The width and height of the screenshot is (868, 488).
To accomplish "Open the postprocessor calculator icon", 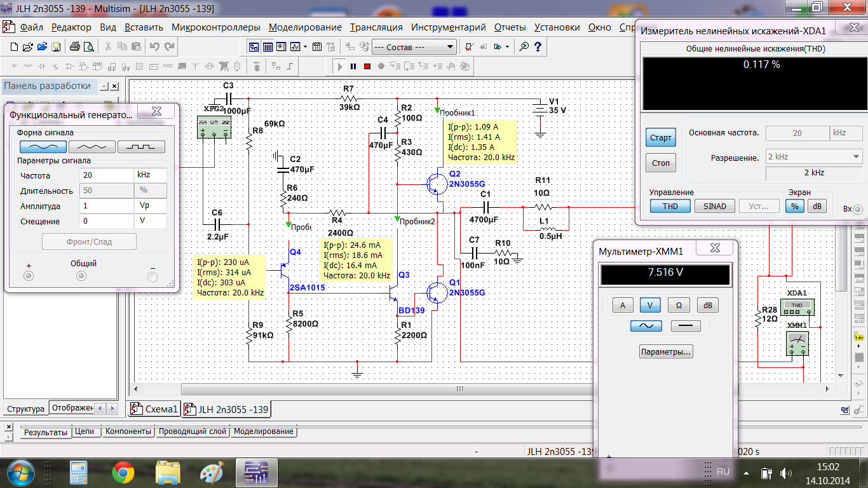I will click(x=316, y=47).
